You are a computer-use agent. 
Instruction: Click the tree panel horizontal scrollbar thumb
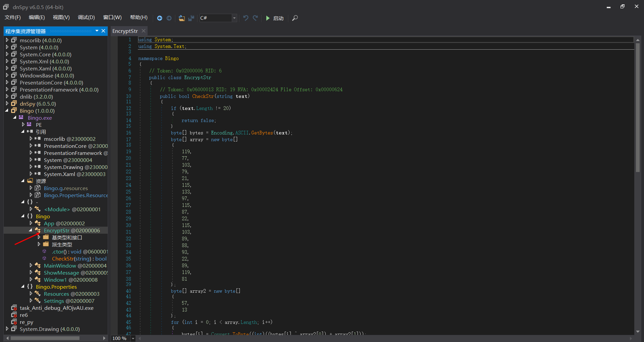tap(45, 338)
